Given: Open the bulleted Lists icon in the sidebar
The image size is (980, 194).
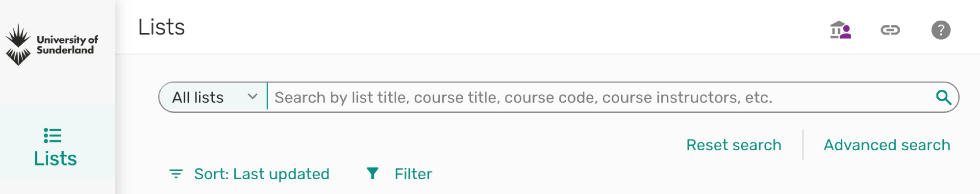Looking at the screenshot, I should [x=52, y=135].
